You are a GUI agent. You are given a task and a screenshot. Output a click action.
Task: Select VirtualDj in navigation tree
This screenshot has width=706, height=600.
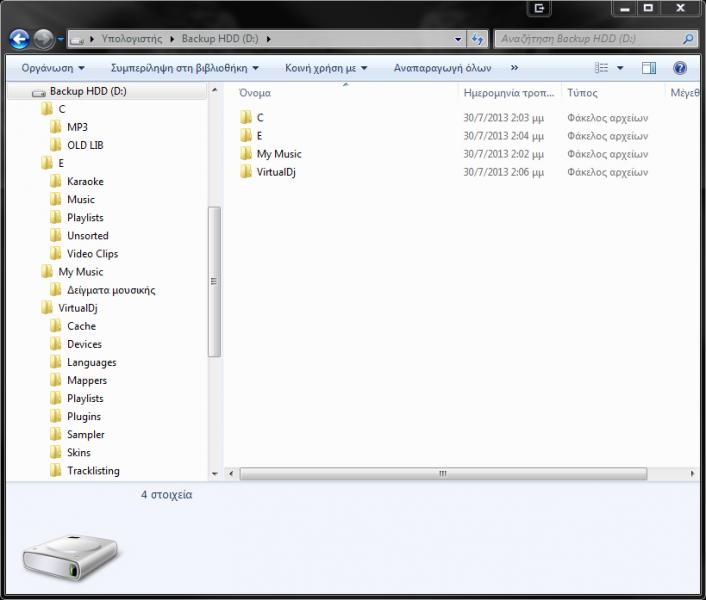77,308
